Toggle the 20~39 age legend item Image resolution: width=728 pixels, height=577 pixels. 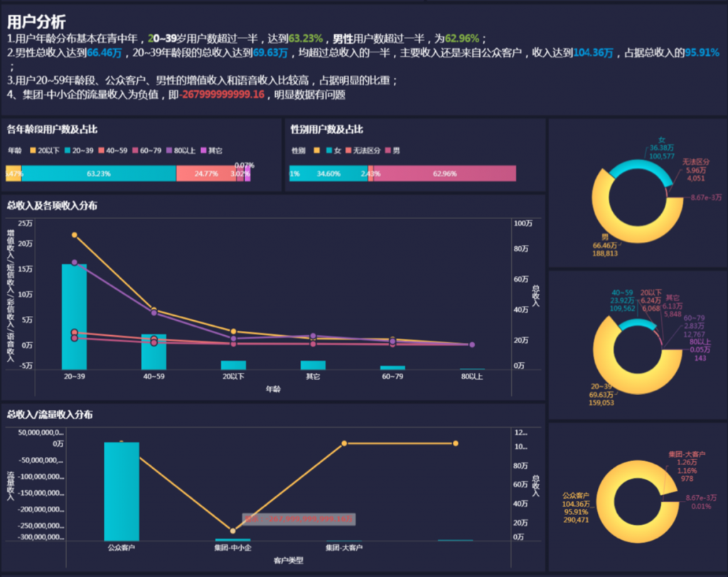[x=79, y=151]
